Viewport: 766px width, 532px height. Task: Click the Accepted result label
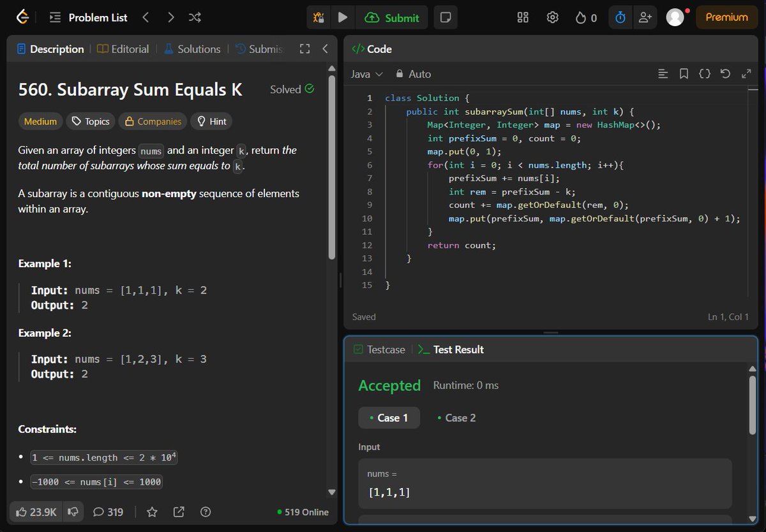(389, 385)
